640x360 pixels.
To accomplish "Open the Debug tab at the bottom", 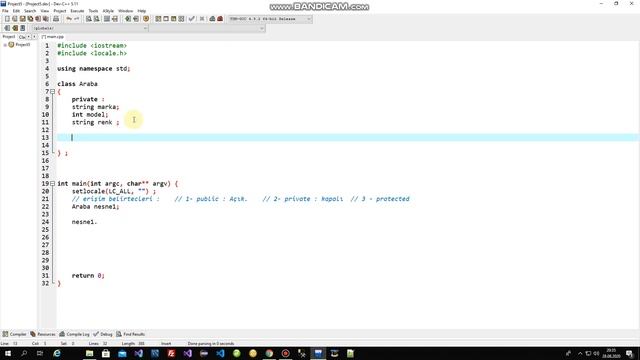I will click(x=103, y=334).
